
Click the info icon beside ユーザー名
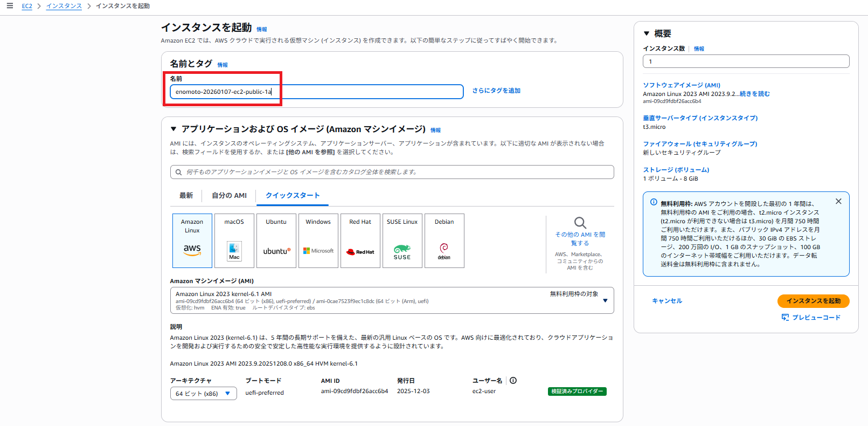coord(513,381)
